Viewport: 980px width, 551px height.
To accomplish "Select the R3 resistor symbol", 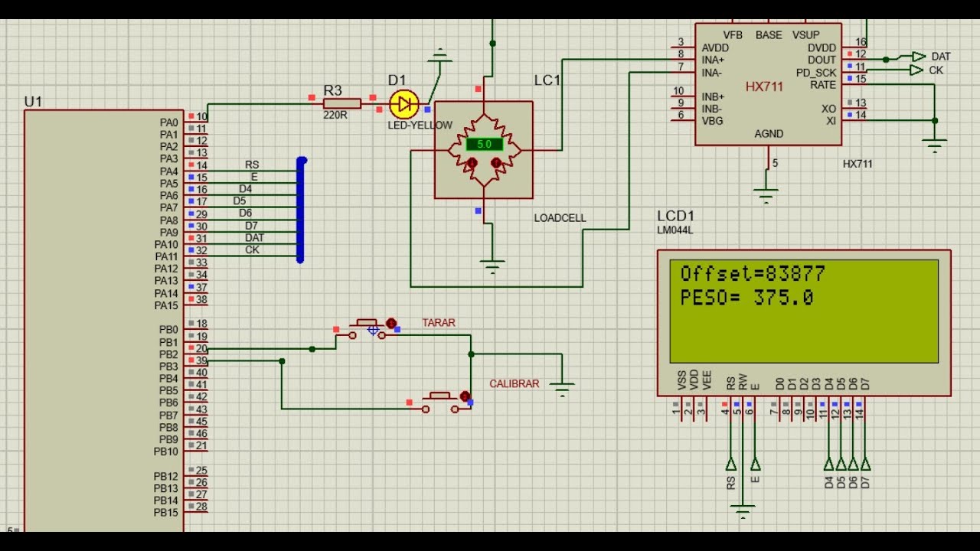I will tap(341, 103).
